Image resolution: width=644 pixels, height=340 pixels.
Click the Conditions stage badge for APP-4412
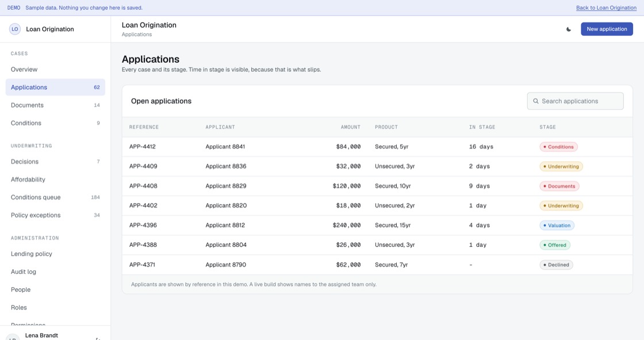558,147
